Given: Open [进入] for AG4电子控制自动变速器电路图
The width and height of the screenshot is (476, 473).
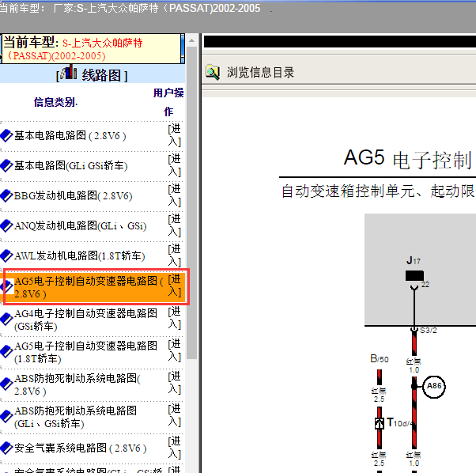Looking at the screenshot, I should click(x=175, y=318).
